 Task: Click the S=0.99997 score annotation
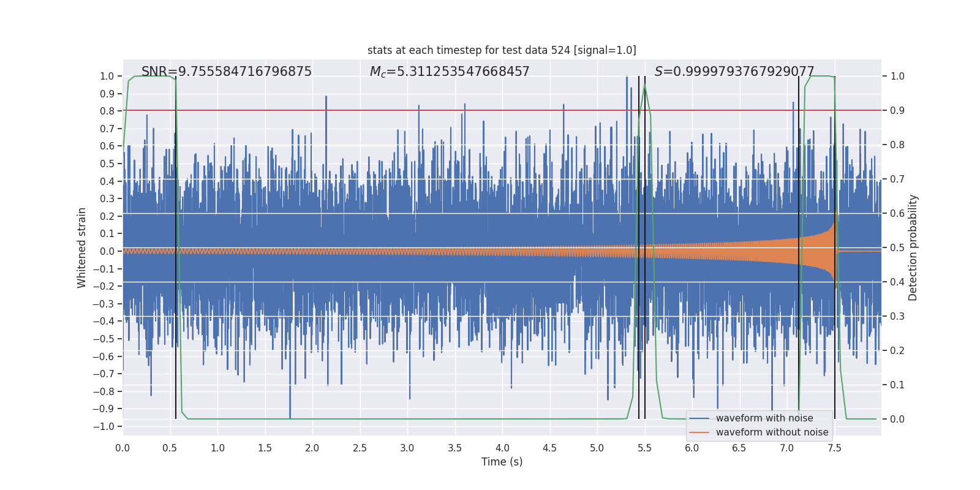tap(734, 72)
